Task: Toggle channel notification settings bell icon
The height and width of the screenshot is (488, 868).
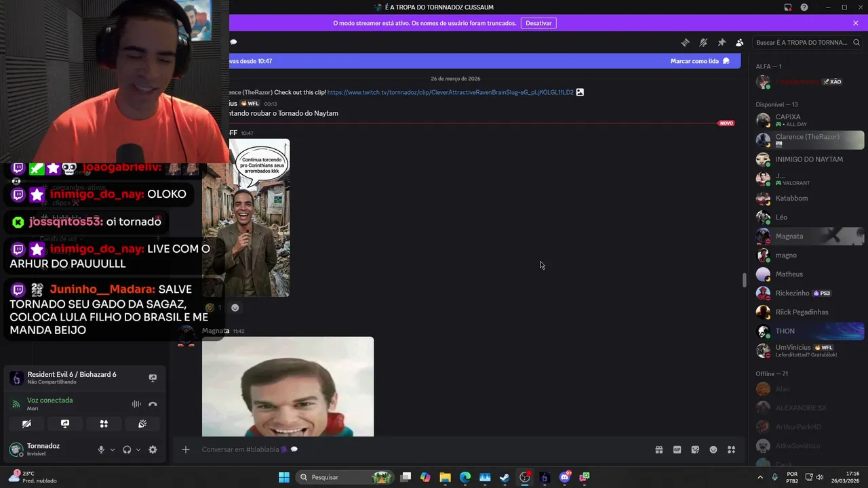Action: tap(703, 42)
